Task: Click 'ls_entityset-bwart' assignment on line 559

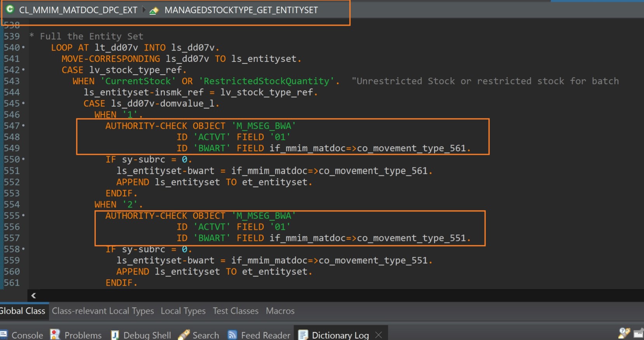Action: (x=274, y=260)
